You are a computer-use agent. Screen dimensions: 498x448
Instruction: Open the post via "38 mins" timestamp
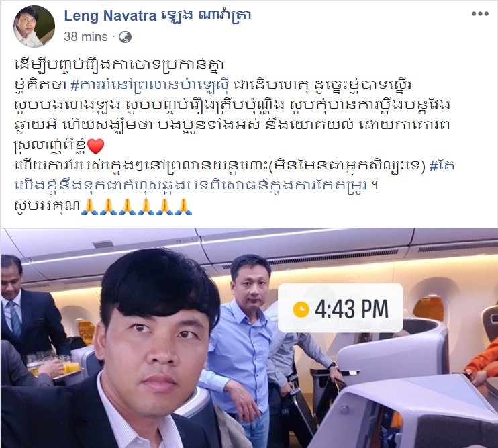coord(86,37)
